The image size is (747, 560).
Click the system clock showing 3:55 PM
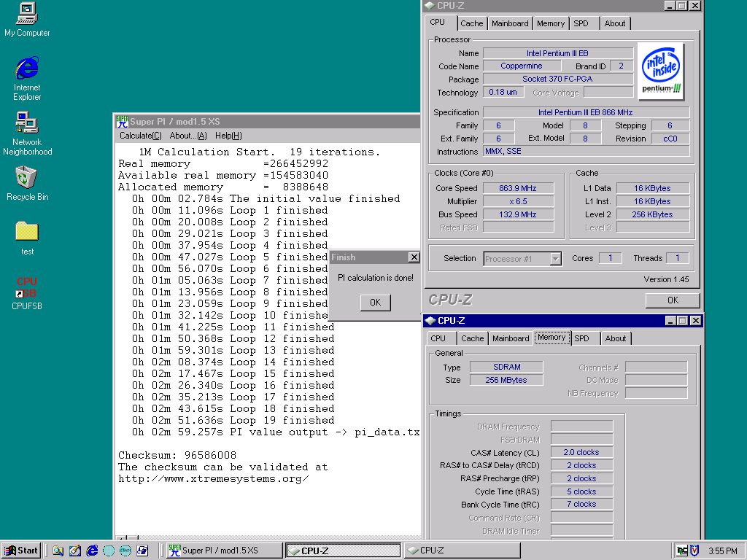click(722, 551)
